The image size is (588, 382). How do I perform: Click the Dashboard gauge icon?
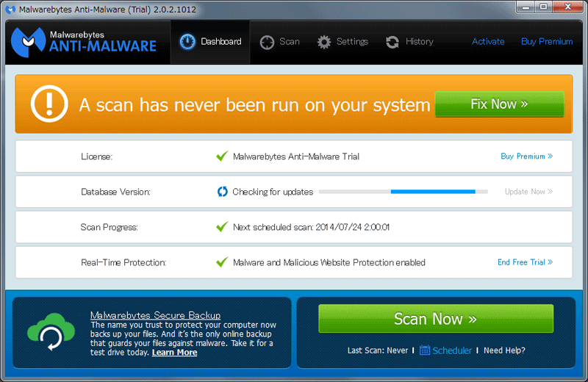pyautogui.click(x=187, y=42)
